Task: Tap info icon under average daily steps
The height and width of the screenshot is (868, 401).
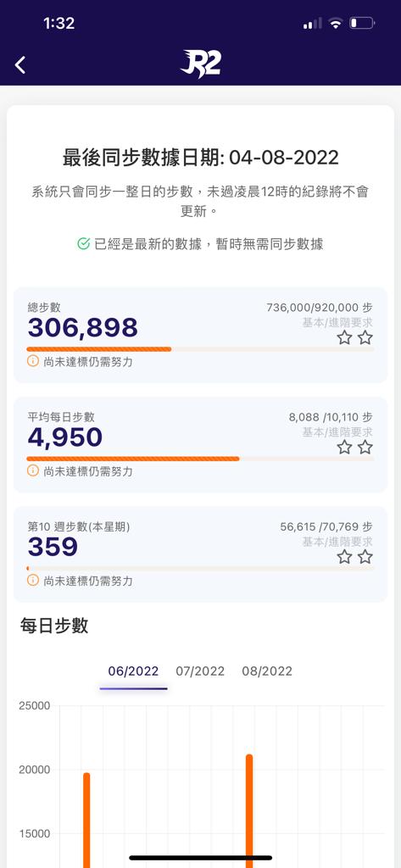Action: click(33, 471)
